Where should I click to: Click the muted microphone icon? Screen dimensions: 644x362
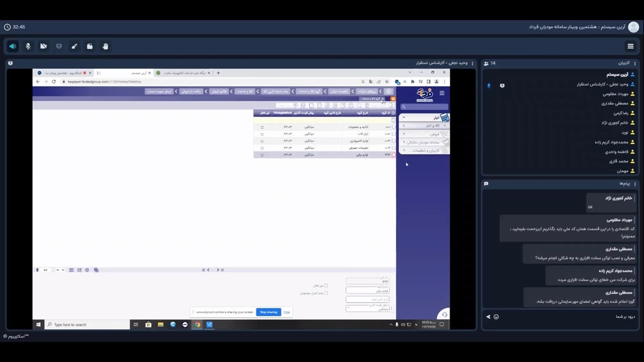click(x=28, y=46)
